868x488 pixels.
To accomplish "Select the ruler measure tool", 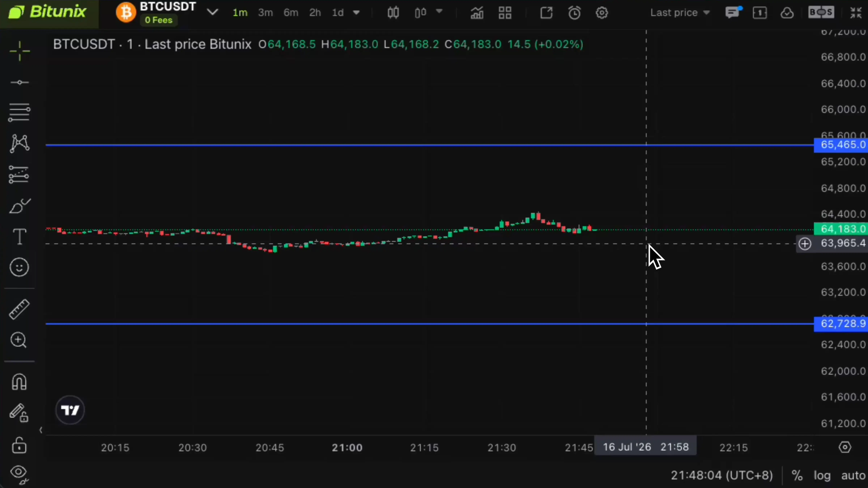I will click(19, 309).
